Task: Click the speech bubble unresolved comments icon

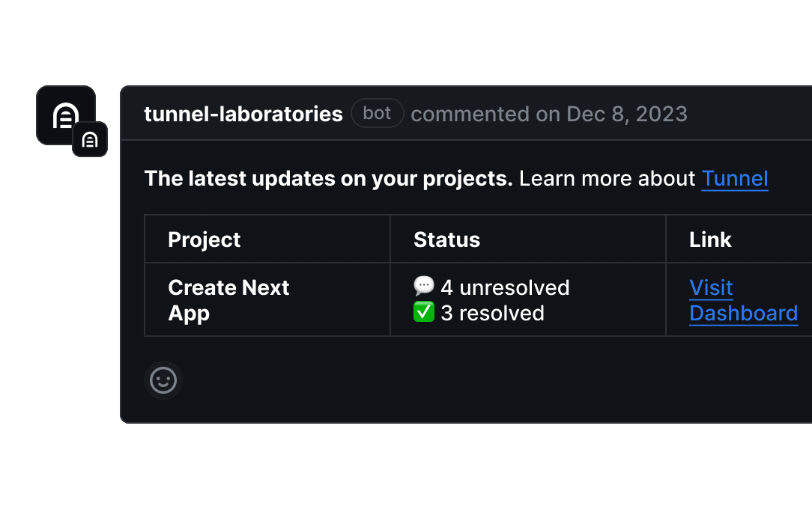Action: [x=423, y=285]
